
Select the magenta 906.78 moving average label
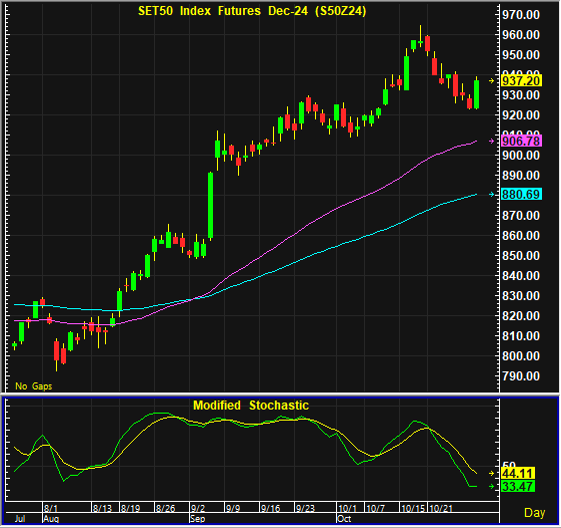pyautogui.click(x=521, y=141)
